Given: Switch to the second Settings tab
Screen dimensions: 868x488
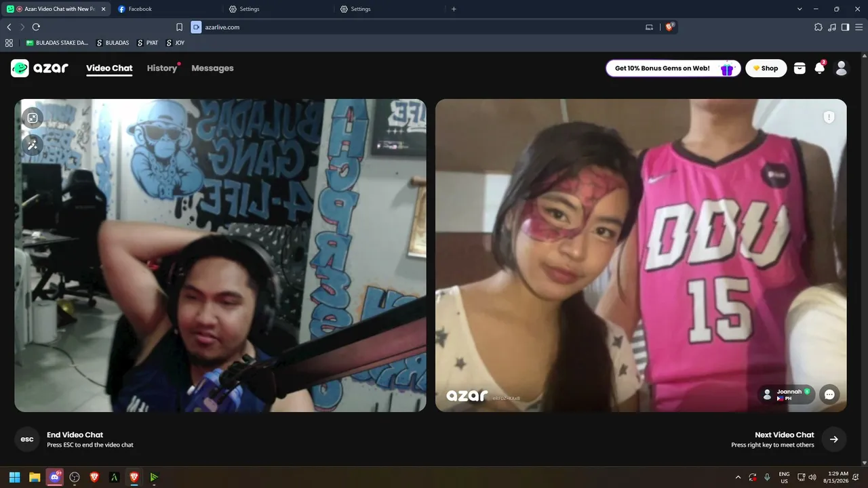Looking at the screenshot, I should tap(389, 9).
